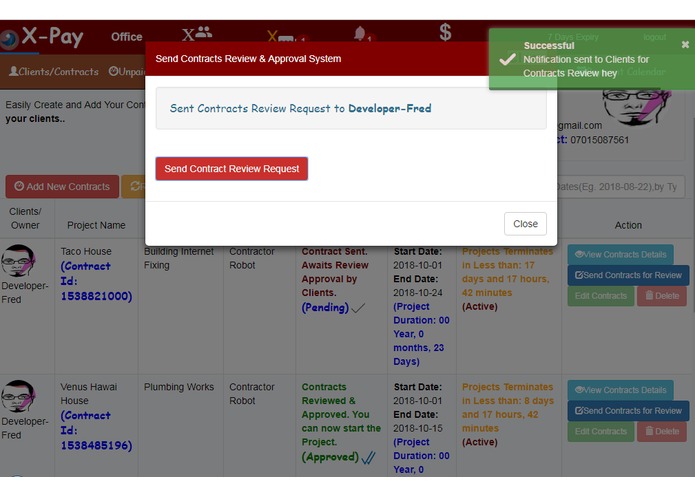The height and width of the screenshot is (494, 695).
Task: Send Contracts for Review for Venus Hawai House
Action: coord(628,411)
